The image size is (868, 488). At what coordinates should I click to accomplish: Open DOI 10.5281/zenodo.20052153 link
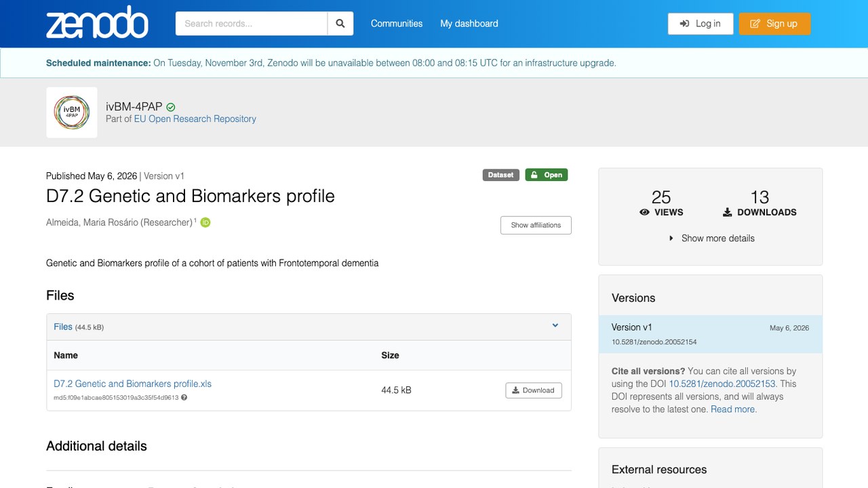(722, 384)
